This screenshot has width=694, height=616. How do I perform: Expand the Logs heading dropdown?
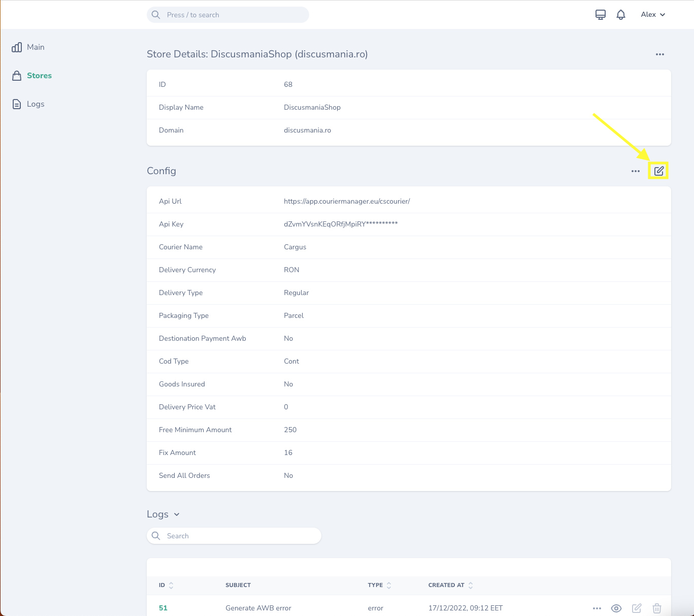point(177,514)
